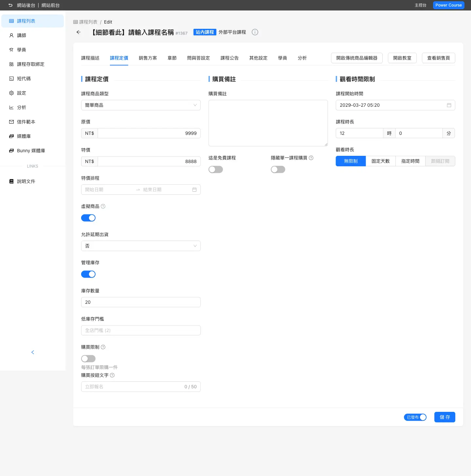Viewport: 471px width, 476px height.
Task: Click the 查看銷售頁 button
Action: 439,58
